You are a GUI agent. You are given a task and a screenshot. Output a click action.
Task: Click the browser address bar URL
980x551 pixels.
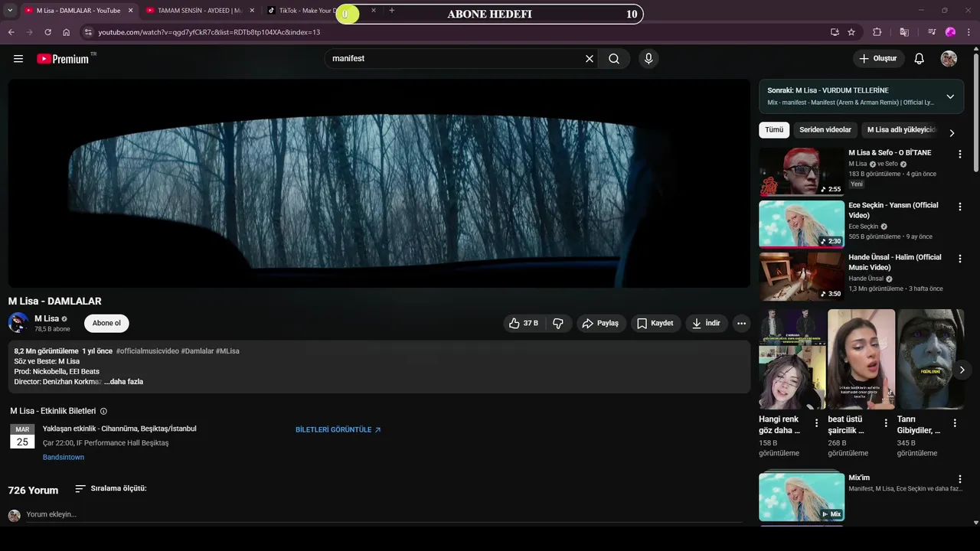pos(209,32)
